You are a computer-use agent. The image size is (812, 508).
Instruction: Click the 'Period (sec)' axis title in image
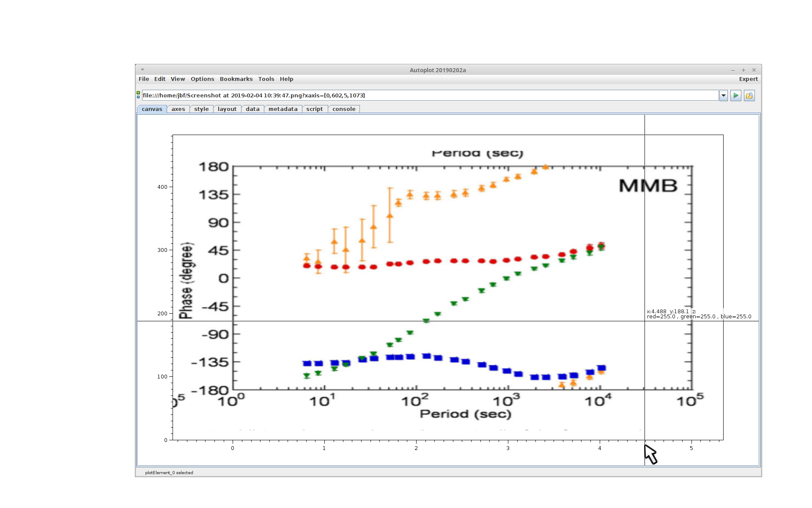click(465, 414)
